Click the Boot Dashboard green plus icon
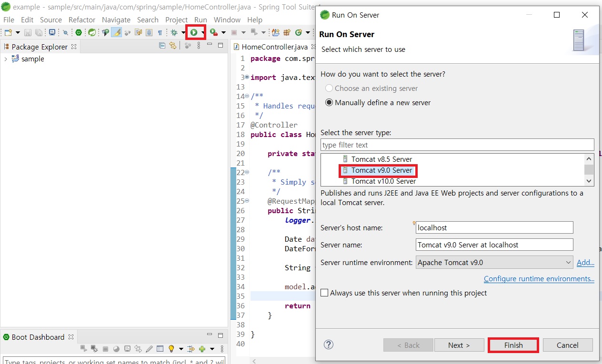This screenshot has width=602, height=364. 202,349
